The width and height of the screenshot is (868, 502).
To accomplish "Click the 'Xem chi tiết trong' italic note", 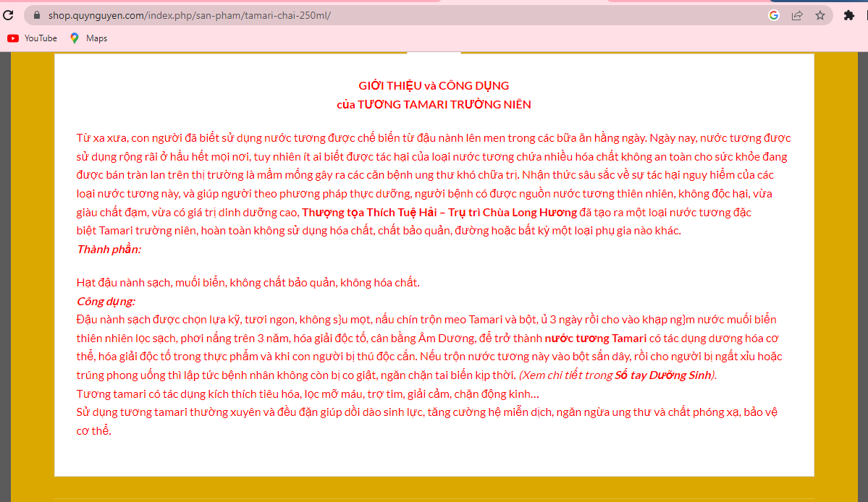I will point(566,375).
